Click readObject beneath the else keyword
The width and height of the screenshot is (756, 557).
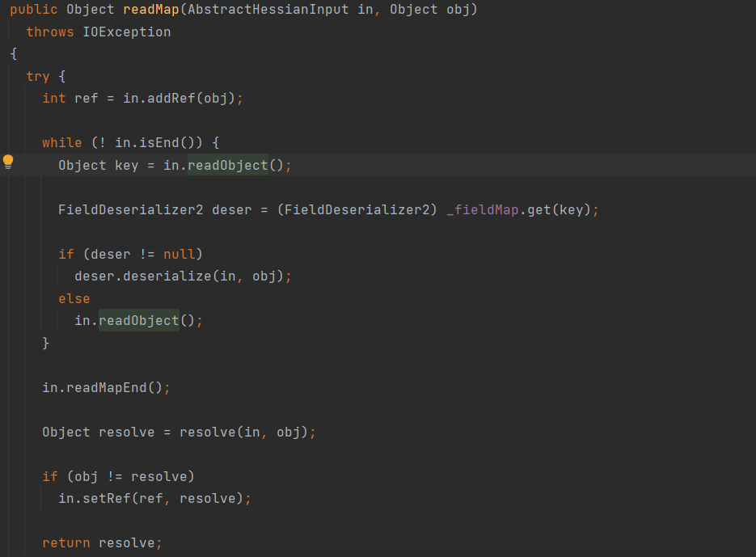[x=138, y=321]
